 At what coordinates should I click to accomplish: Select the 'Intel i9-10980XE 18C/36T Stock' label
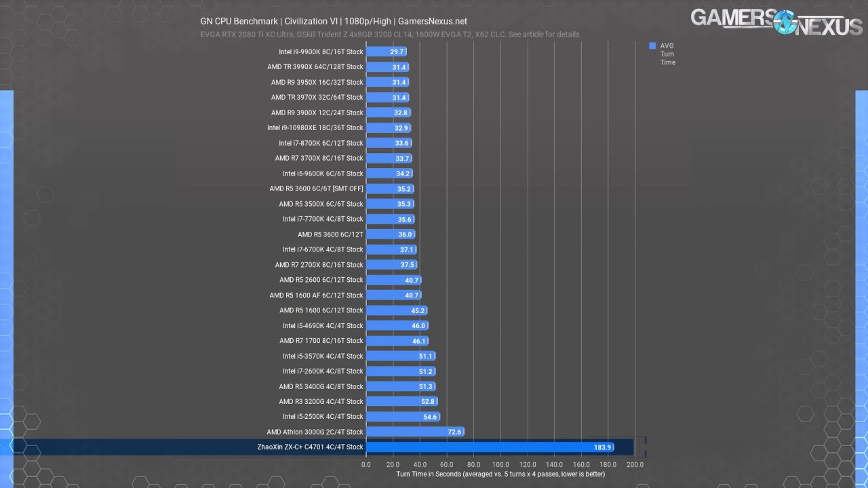click(315, 127)
